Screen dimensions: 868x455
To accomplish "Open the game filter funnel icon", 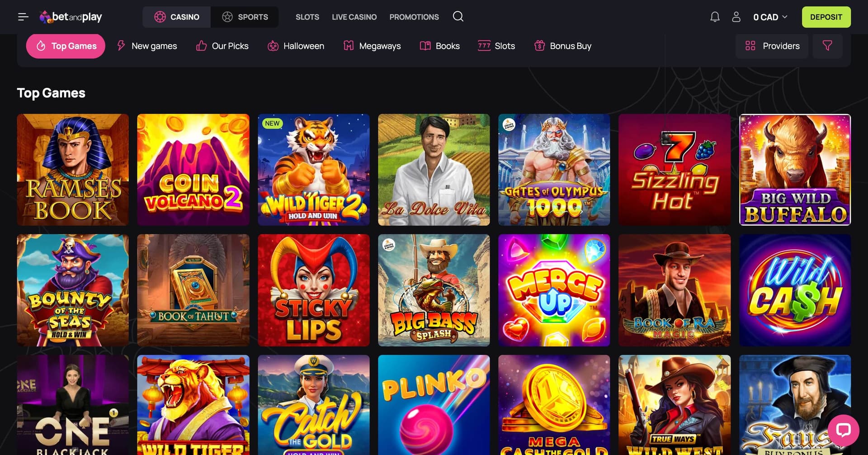I will 827,46.
